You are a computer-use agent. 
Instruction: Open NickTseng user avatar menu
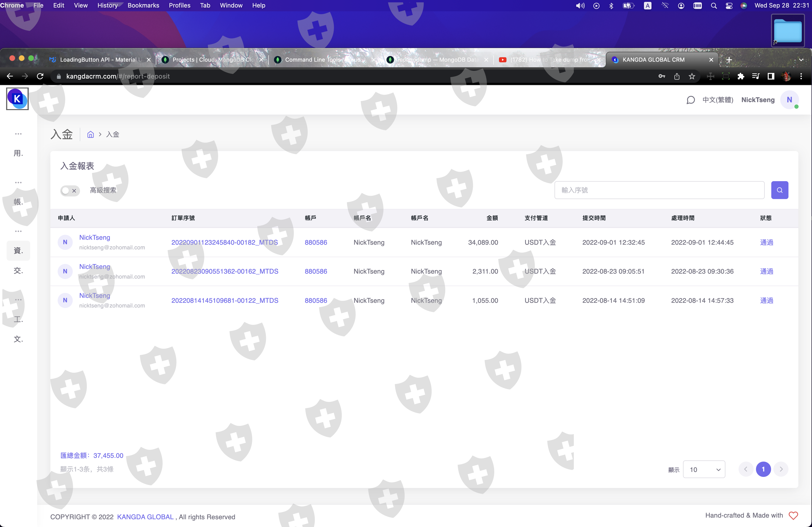[x=789, y=100]
